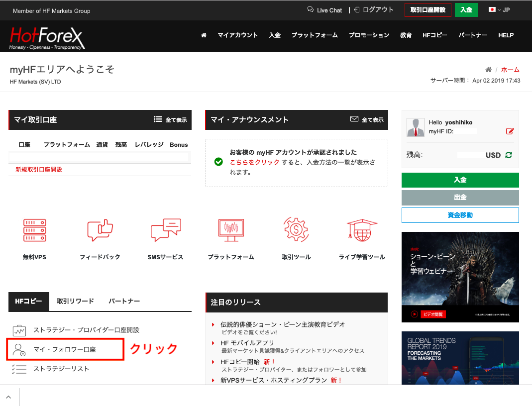Click the レバレッジ column header
The image size is (532, 409).
tap(149, 144)
